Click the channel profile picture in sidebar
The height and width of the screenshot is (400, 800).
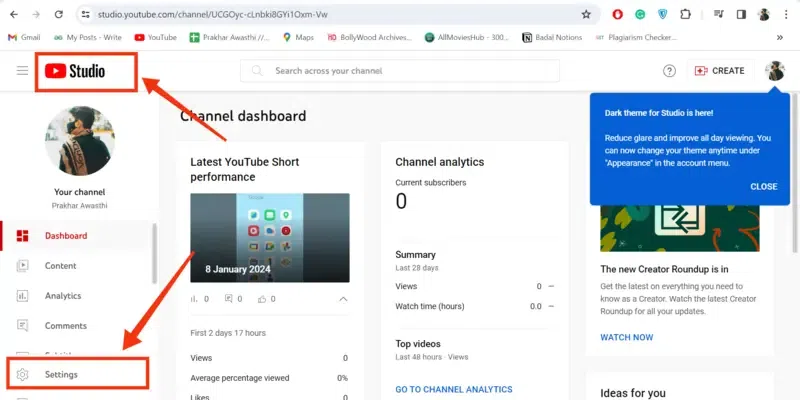80,140
